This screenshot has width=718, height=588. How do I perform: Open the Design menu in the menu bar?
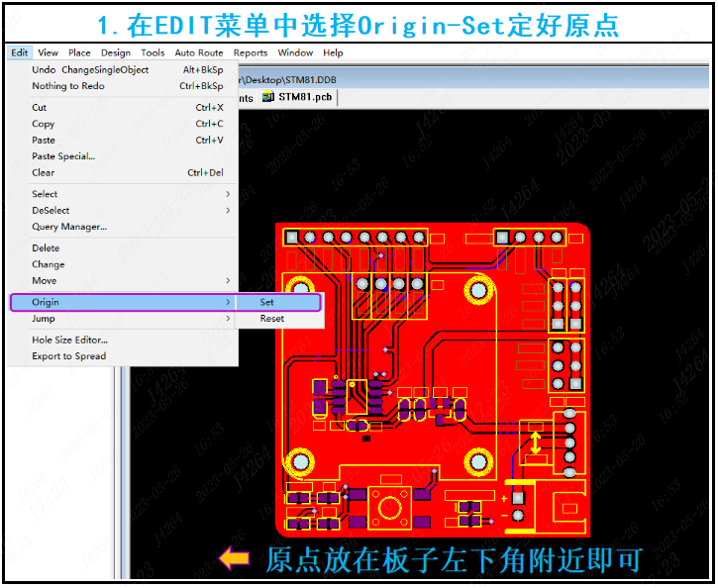[x=115, y=52]
